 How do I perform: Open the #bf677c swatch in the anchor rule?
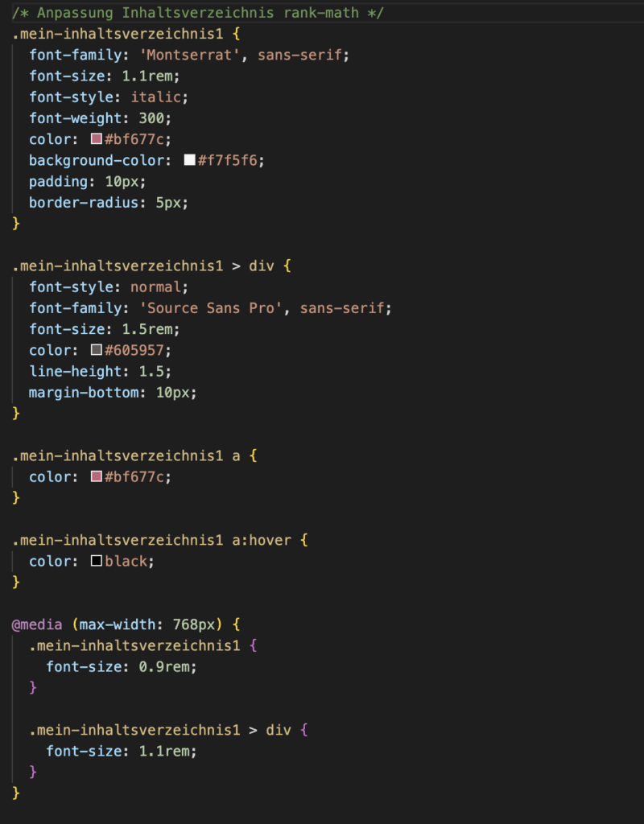[x=97, y=476]
